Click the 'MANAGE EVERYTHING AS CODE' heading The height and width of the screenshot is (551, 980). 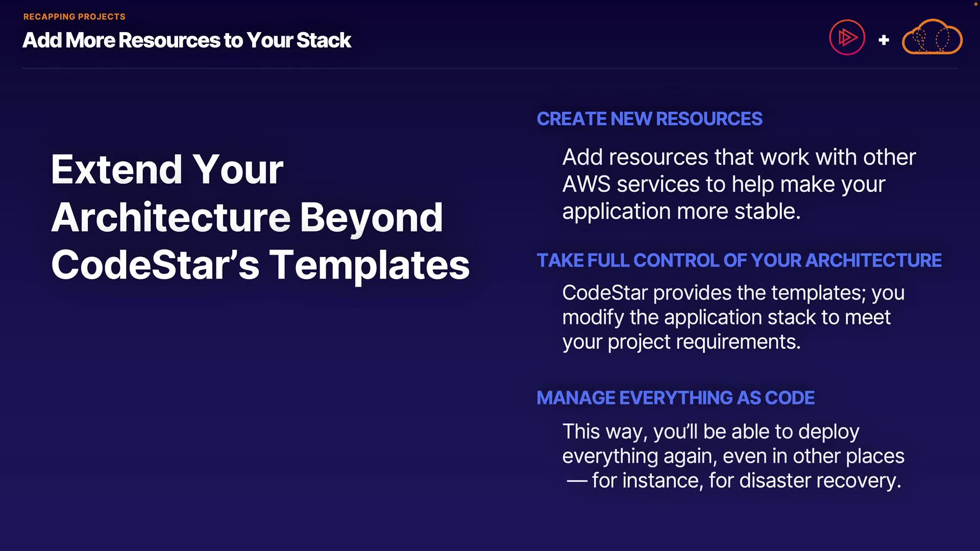coord(675,398)
